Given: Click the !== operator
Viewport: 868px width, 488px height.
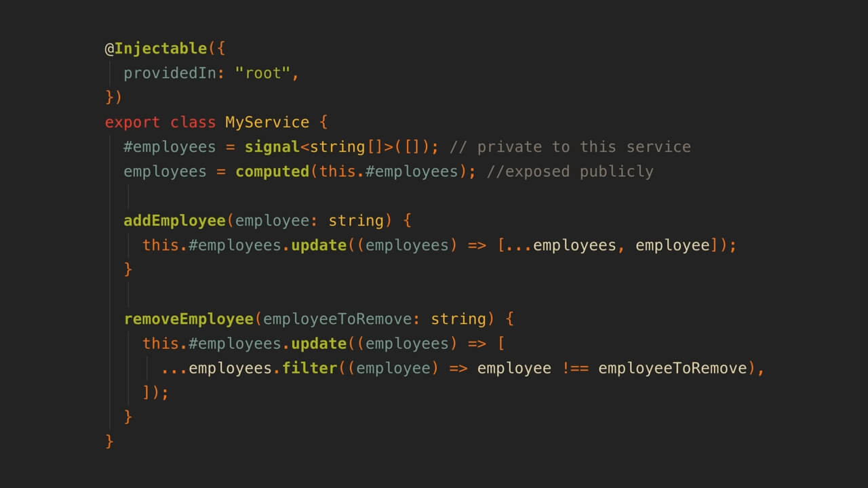Looking at the screenshot, I should click(574, 368).
